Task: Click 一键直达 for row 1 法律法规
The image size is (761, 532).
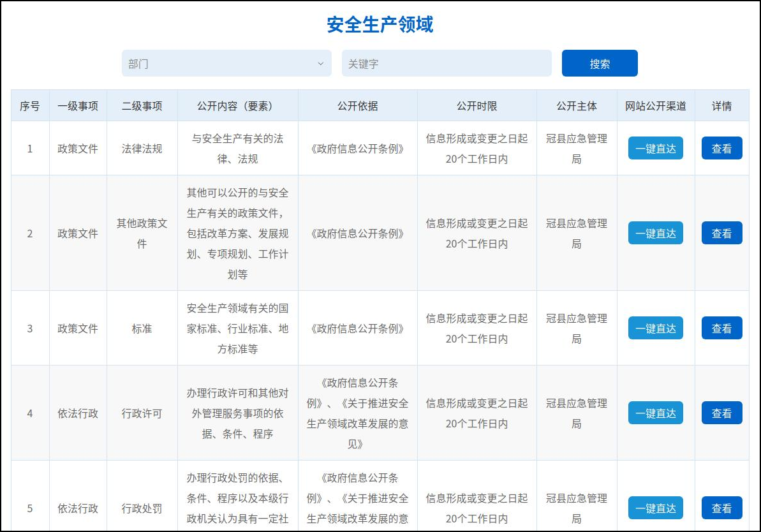Action: (x=655, y=148)
